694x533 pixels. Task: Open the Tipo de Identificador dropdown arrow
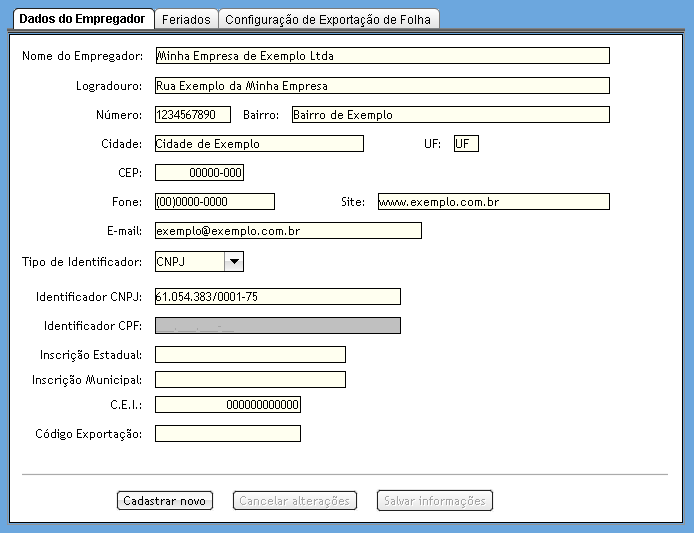[233, 262]
